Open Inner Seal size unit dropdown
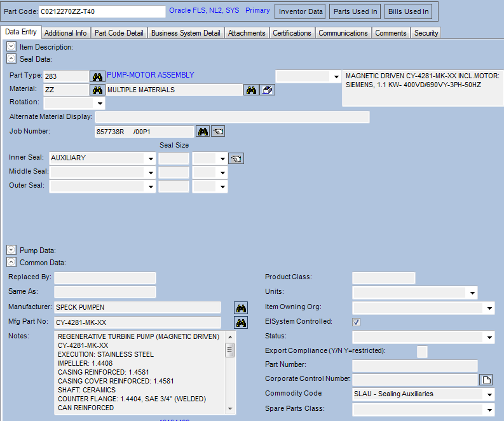The image size is (504, 421). [222, 158]
